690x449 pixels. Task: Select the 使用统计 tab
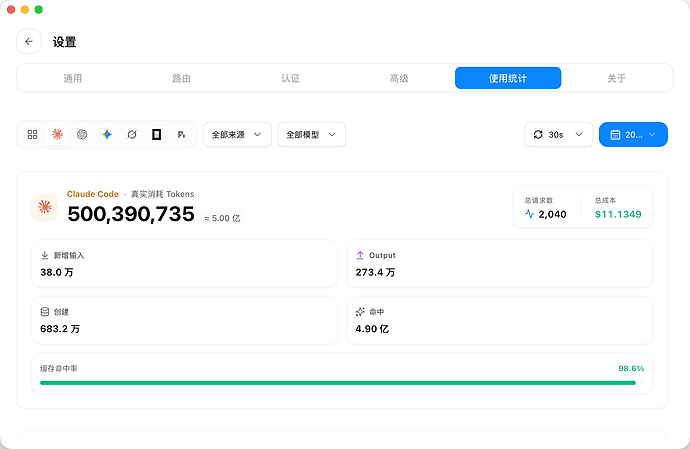click(x=508, y=78)
